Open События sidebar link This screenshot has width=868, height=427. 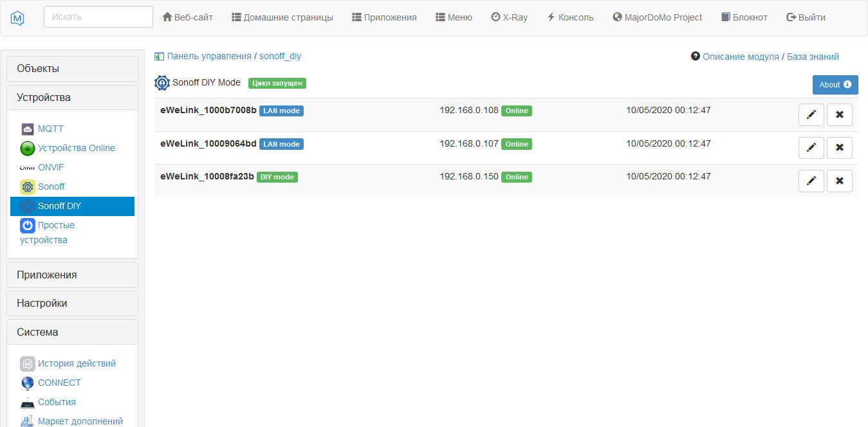click(x=57, y=402)
